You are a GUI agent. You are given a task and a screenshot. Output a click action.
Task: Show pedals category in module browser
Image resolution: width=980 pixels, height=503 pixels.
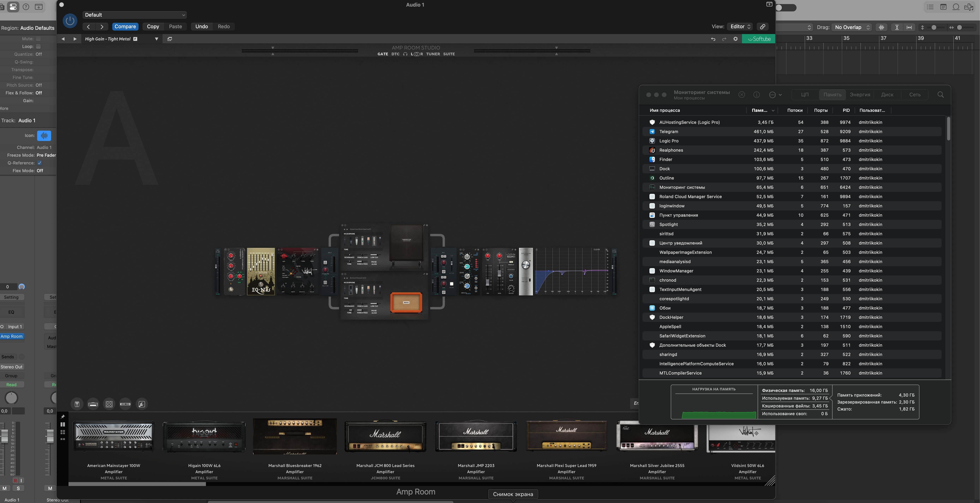[x=77, y=404]
